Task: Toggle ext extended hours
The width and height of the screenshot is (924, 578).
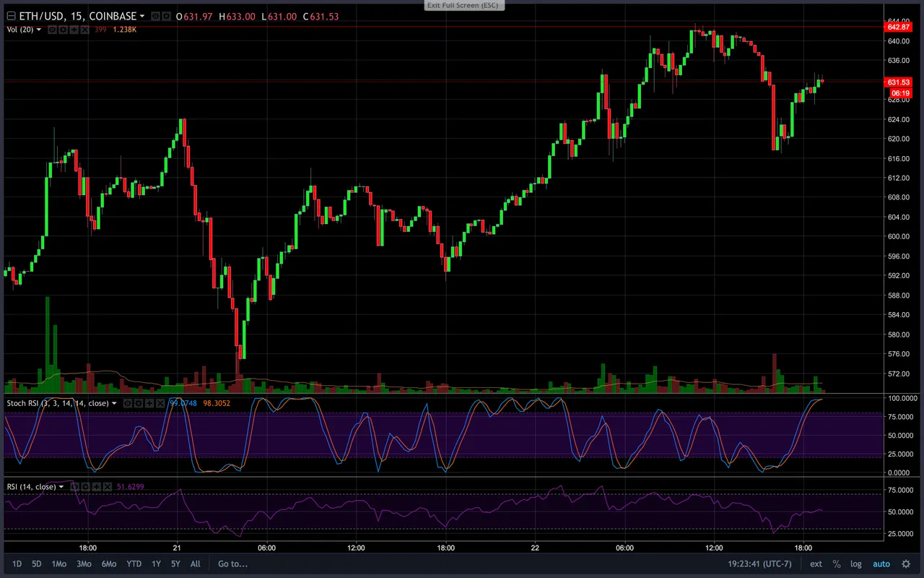Action: tap(816, 564)
